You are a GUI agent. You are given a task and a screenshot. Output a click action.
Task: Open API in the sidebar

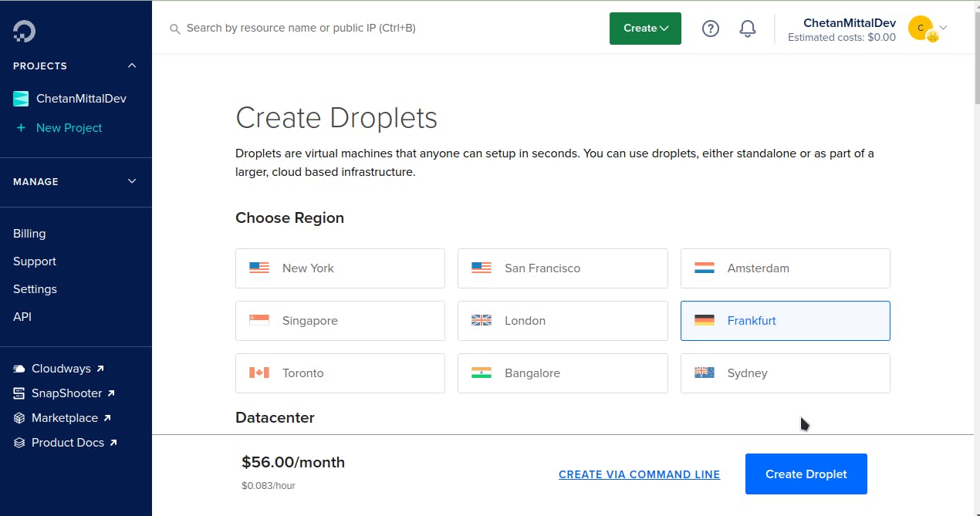tap(22, 317)
